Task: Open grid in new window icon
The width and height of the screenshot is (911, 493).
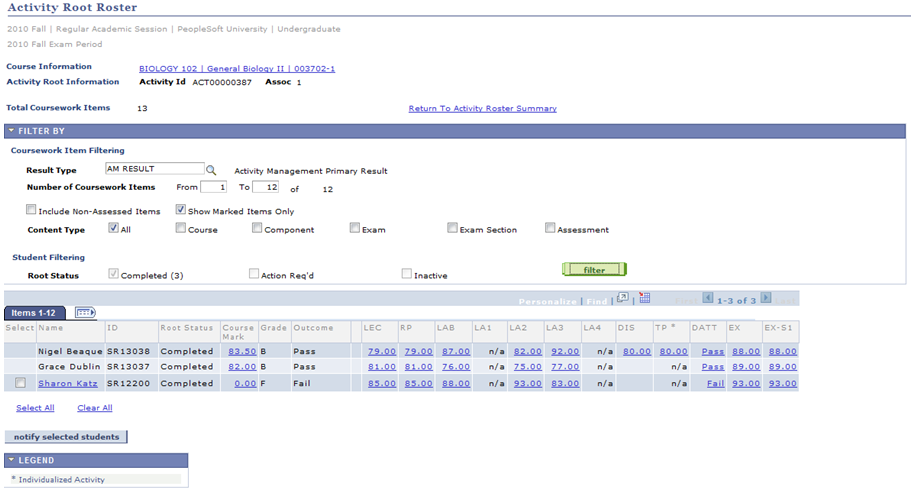Action: (x=622, y=298)
